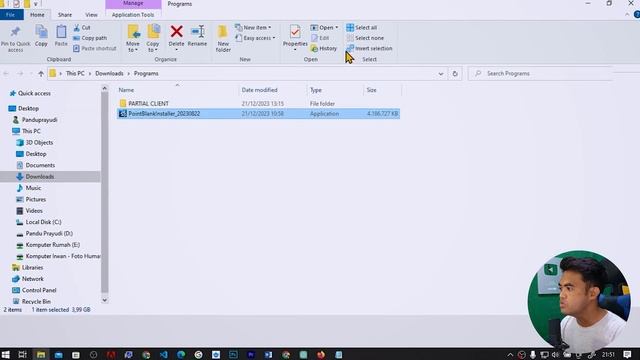Open Network in navigation pane
This screenshot has height=360, width=640.
click(33, 279)
